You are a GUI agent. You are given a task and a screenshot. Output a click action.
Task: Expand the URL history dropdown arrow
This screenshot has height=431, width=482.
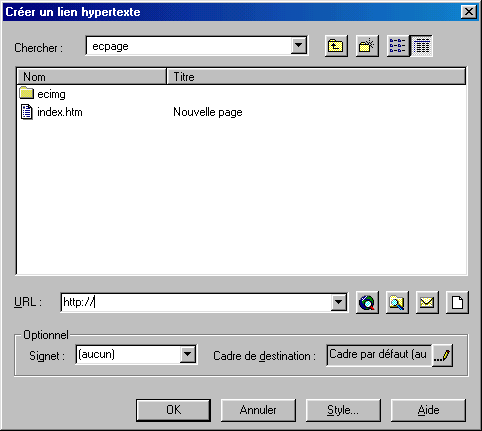click(x=338, y=302)
